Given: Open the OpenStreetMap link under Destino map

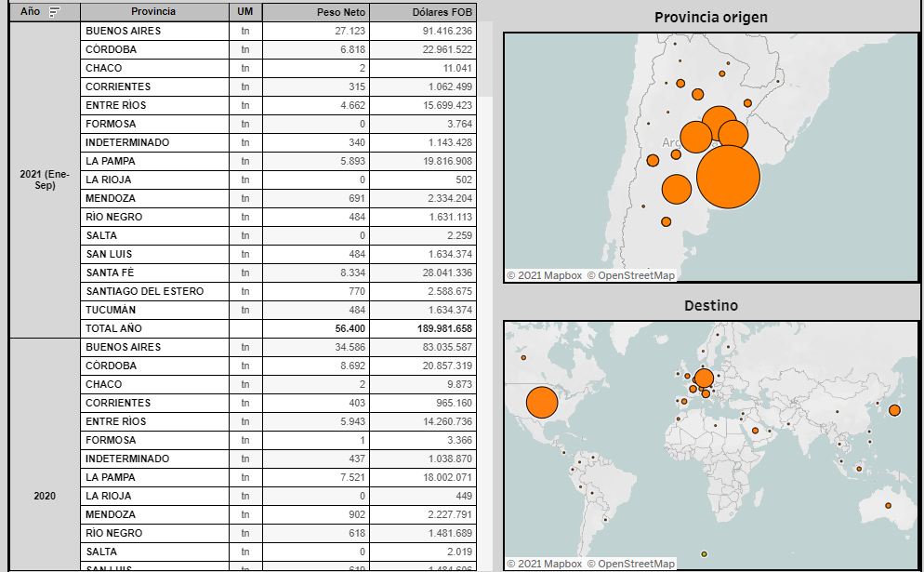Looking at the screenshot, I should (x=630, y=564).
